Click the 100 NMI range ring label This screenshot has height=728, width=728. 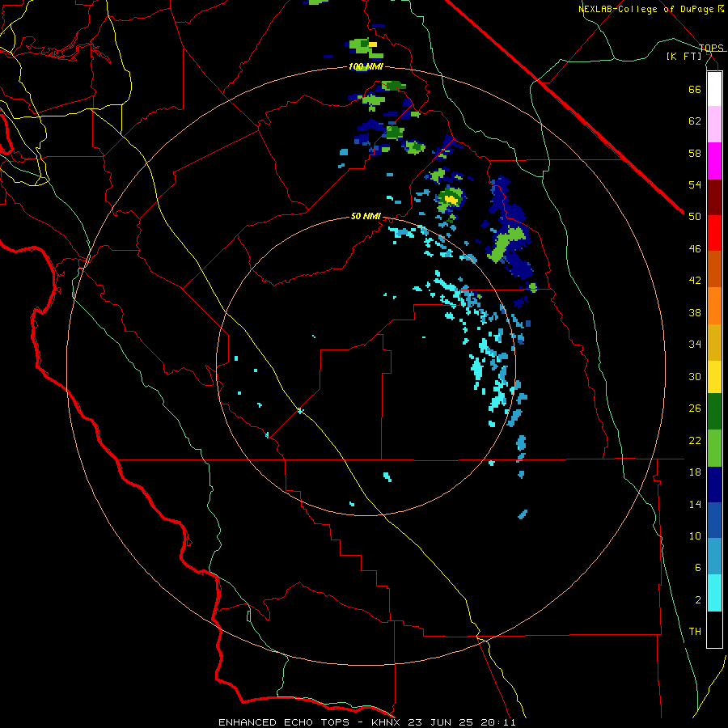coord(366,67)
